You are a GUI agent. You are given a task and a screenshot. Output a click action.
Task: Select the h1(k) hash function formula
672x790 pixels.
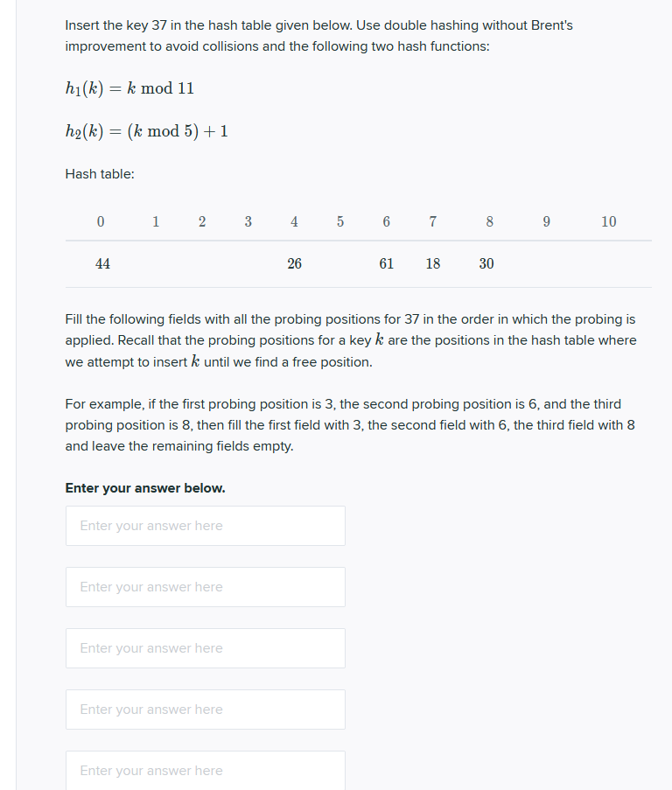pyautogui.click(x=129, y=87)
